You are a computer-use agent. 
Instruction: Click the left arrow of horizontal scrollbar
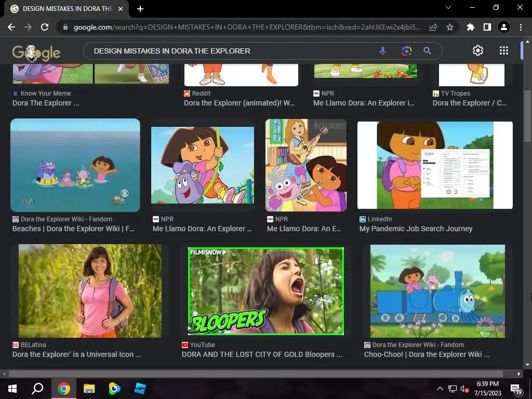click(x=4, y=374)
